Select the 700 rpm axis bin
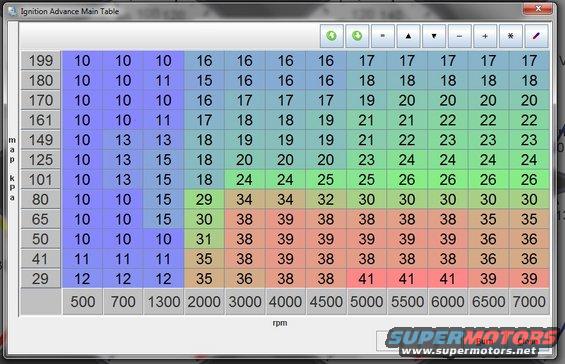The image size is (565, 364). 123,302
